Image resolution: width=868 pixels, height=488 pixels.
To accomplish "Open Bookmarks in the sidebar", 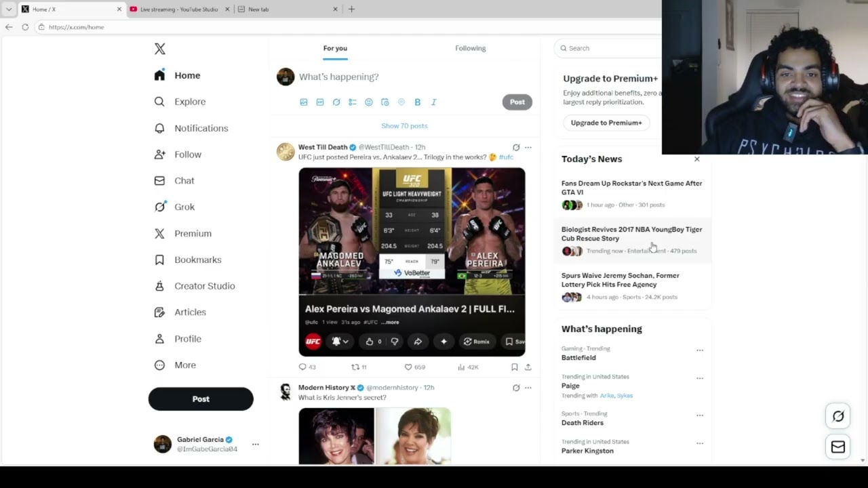I will [x=188, y=260].
